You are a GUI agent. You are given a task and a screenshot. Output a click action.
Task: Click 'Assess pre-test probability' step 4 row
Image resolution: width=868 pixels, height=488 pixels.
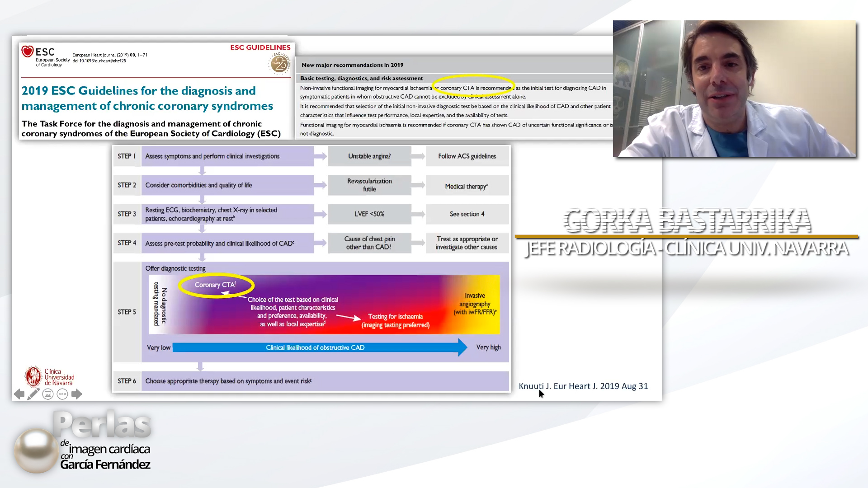coord(227,243)
